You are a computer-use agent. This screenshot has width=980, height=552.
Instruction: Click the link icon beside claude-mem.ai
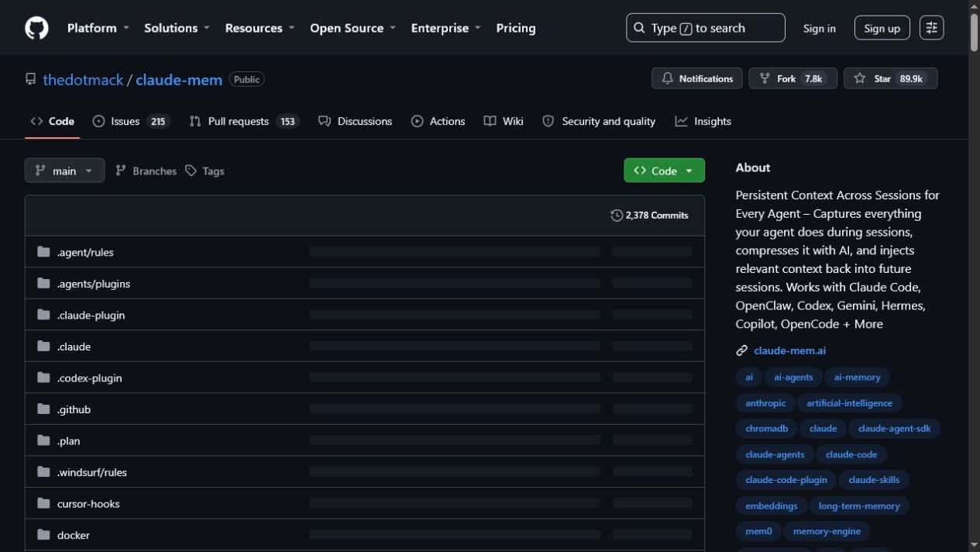tap(741, 350)
